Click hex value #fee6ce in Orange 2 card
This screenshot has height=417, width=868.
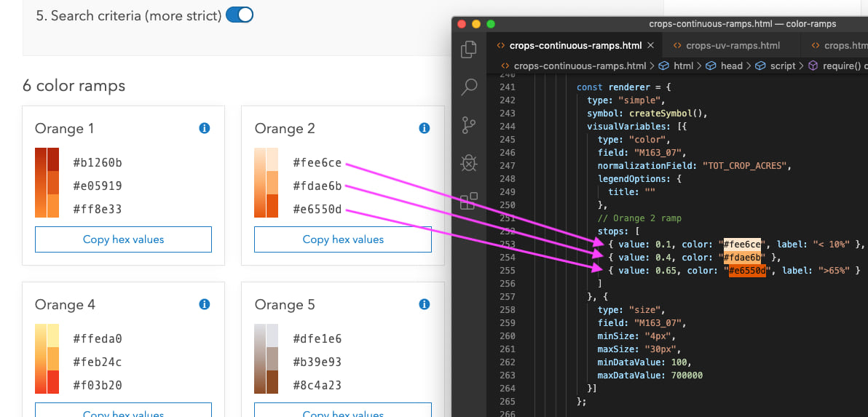317,162
